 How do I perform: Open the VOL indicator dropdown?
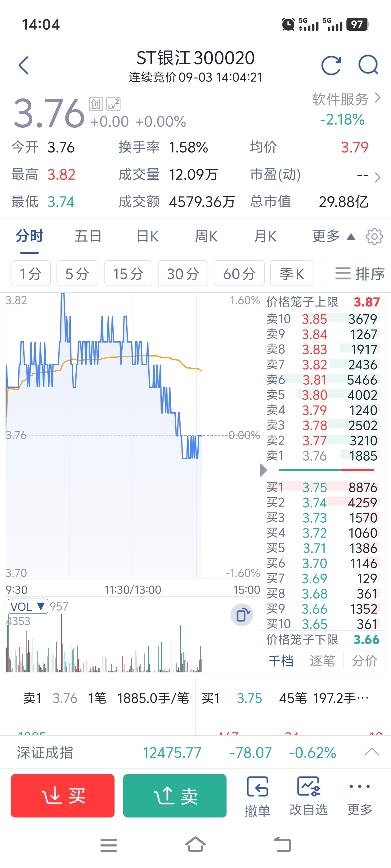click(x=28, y=607)
